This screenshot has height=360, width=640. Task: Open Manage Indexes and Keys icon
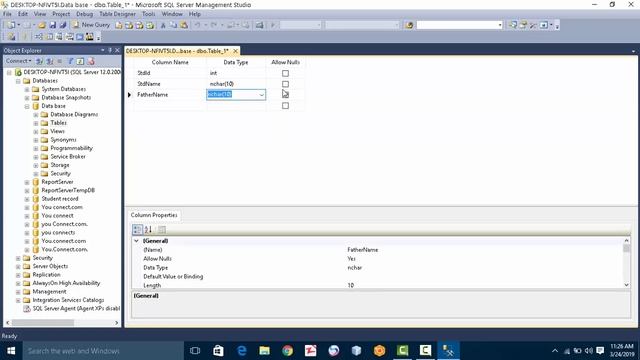pyautogui.click(x=49, y=37)
